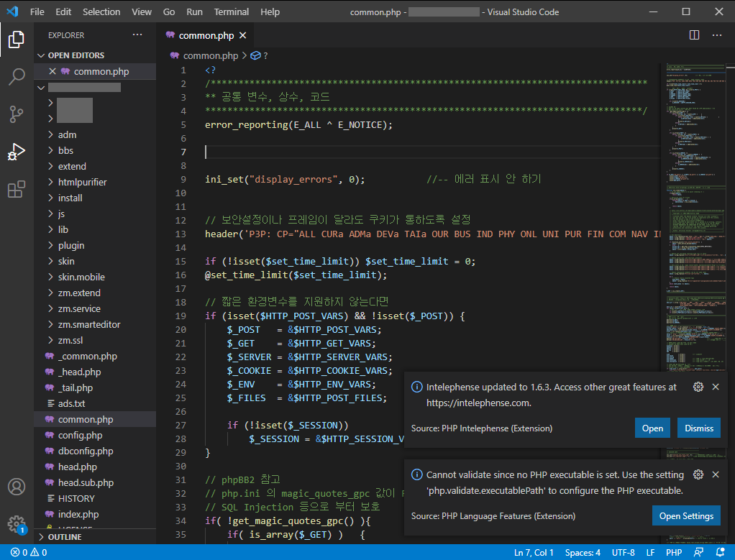Open config.php from the file explorer
This screenshot has width=735, height=560.
(x=80, y=435)
